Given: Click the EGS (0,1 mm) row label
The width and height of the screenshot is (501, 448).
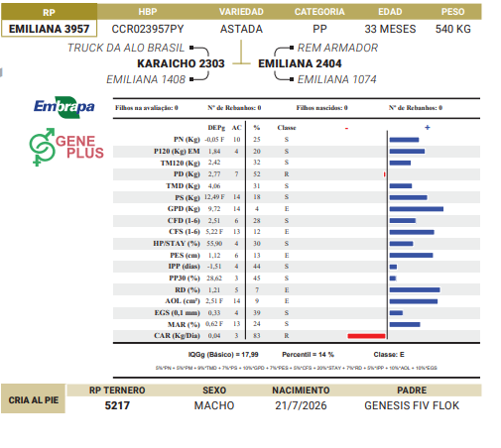Looking at the screenshot, I should (x=177, y=313).
